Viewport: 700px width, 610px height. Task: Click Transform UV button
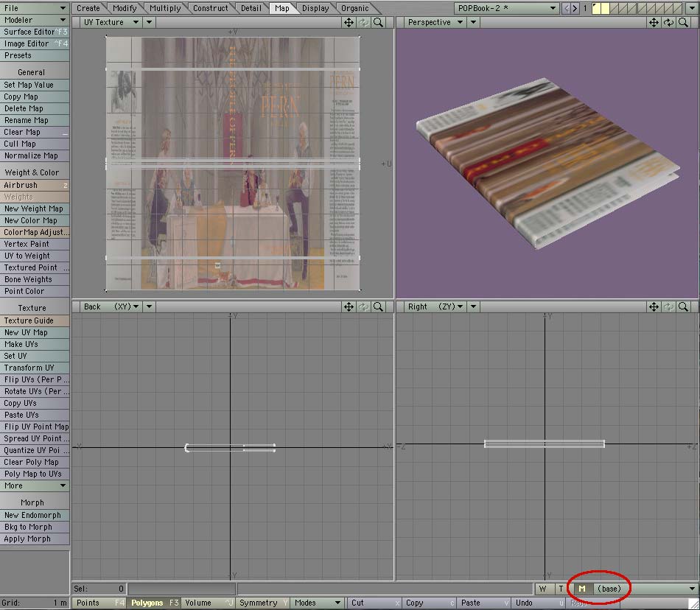pos(35,368)
